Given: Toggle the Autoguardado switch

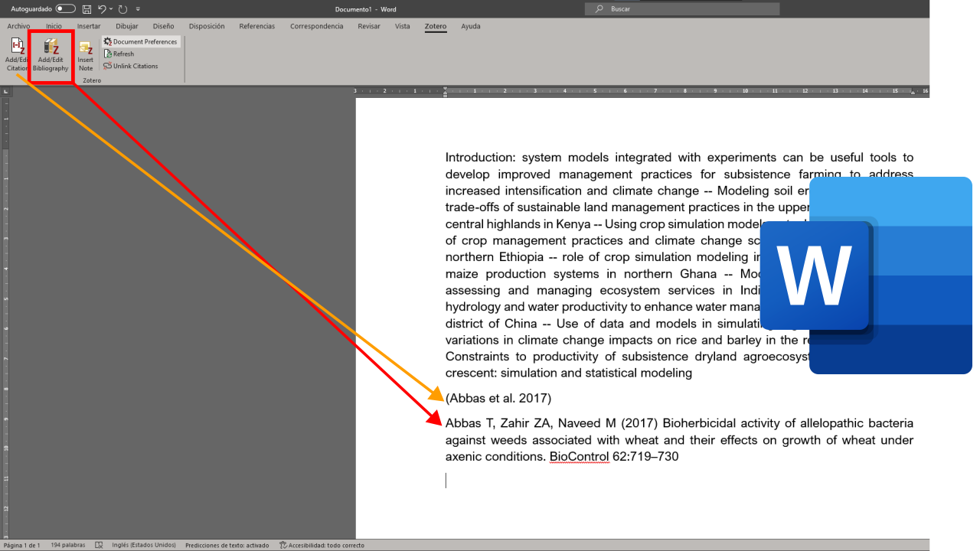Looking at the screenshot, I should point(66,9).
